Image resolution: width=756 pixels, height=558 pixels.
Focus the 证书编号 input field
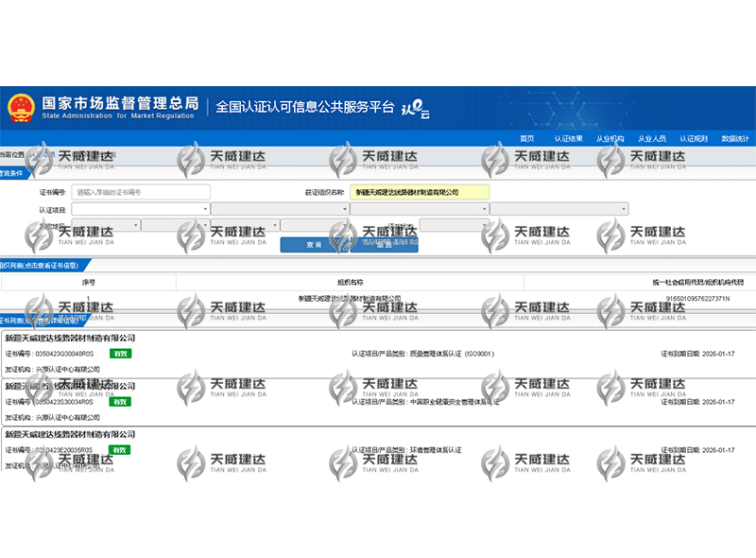[x=141, y=192]
